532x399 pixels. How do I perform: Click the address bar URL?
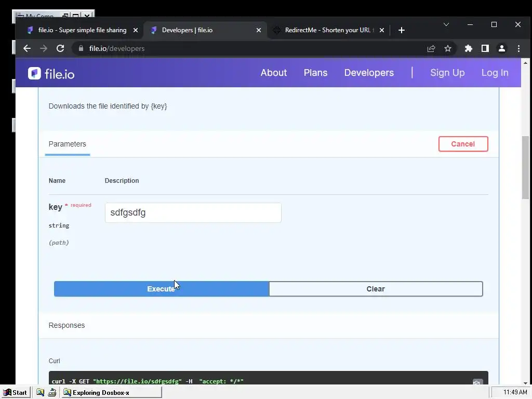coord(117,48)
